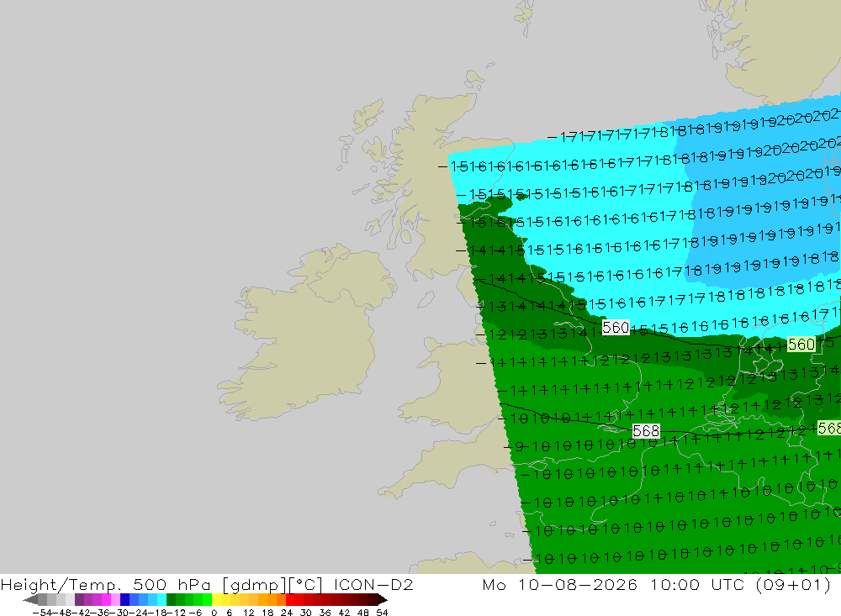Screen dimensions: 841x616
Task: Click the '[°C]' unit label
Action: tap(305, 585)
